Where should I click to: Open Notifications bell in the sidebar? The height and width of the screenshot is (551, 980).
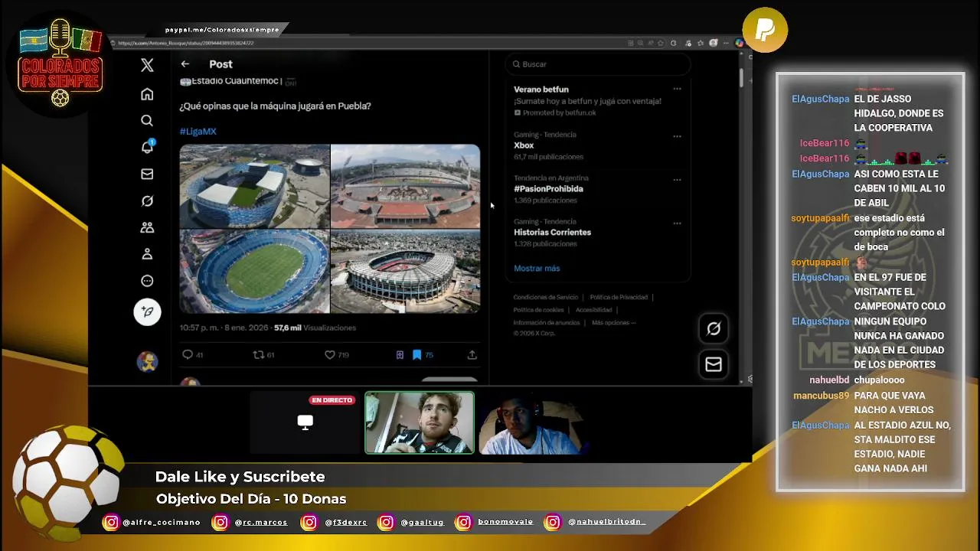[x=147, y=147]
